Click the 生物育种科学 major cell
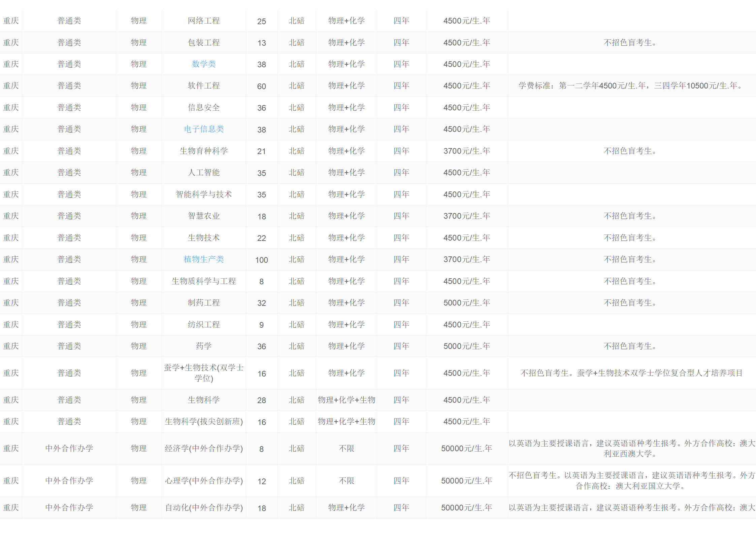The image size is (756, 534). click(204, 151)
